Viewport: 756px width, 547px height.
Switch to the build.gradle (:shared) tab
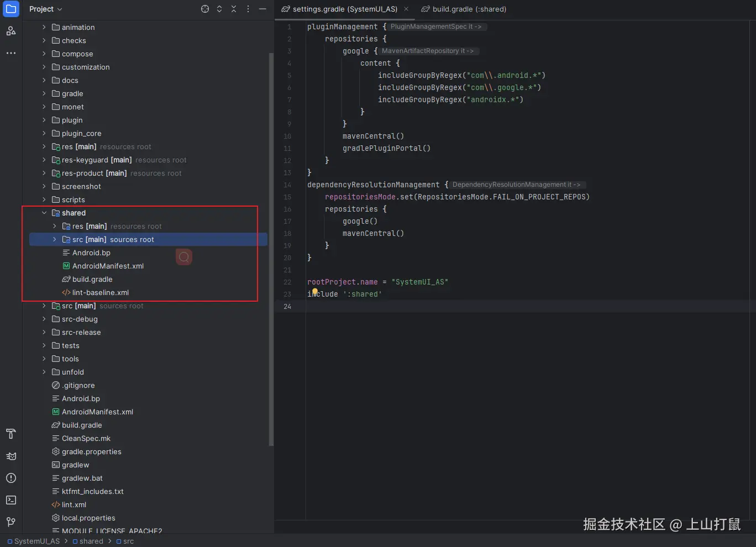464,9
